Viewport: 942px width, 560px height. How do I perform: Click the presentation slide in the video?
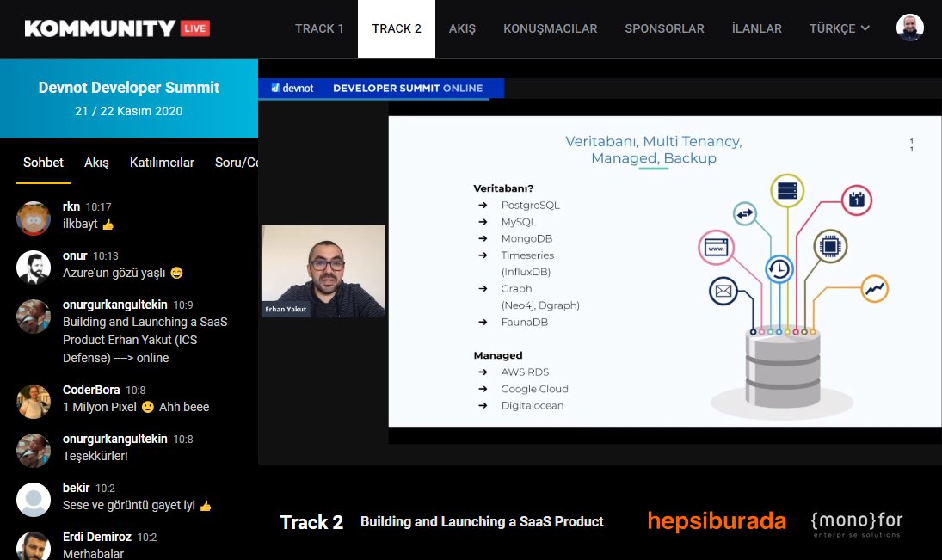pos(665,271)
